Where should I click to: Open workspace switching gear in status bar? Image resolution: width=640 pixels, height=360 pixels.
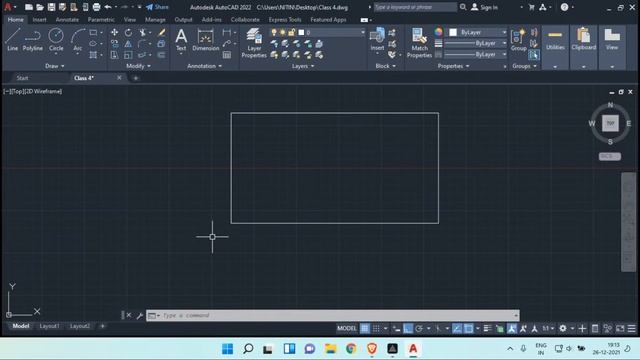tap(563, 328)
